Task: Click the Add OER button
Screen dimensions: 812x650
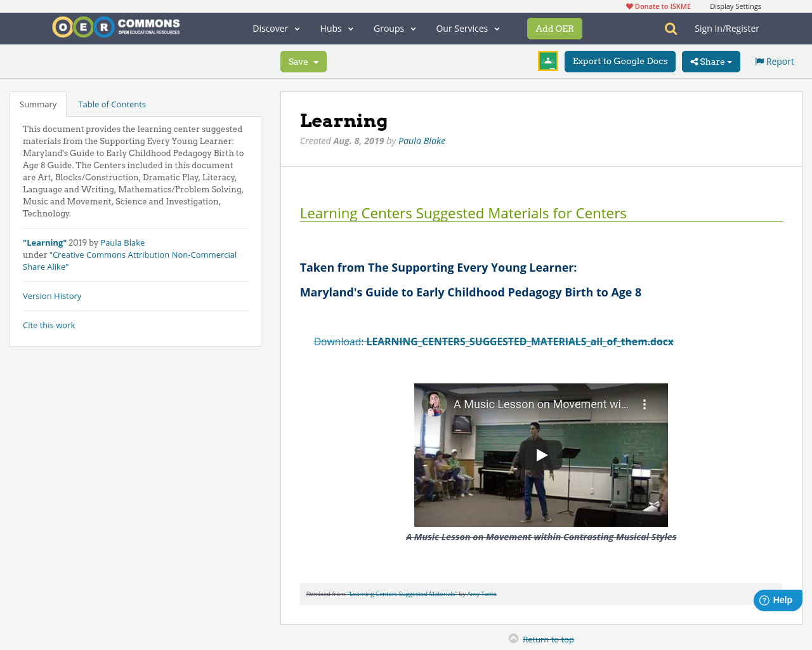Action: [554, 28]
